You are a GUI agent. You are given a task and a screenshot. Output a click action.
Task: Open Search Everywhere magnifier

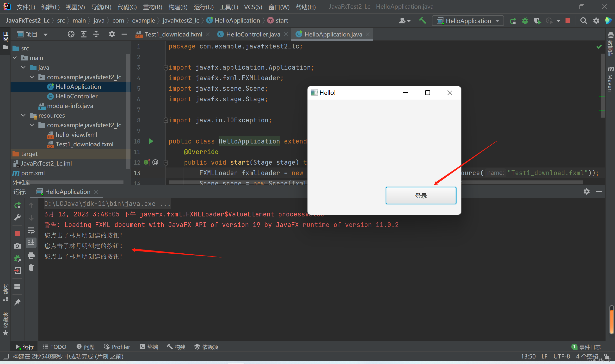tap(584, 21)
